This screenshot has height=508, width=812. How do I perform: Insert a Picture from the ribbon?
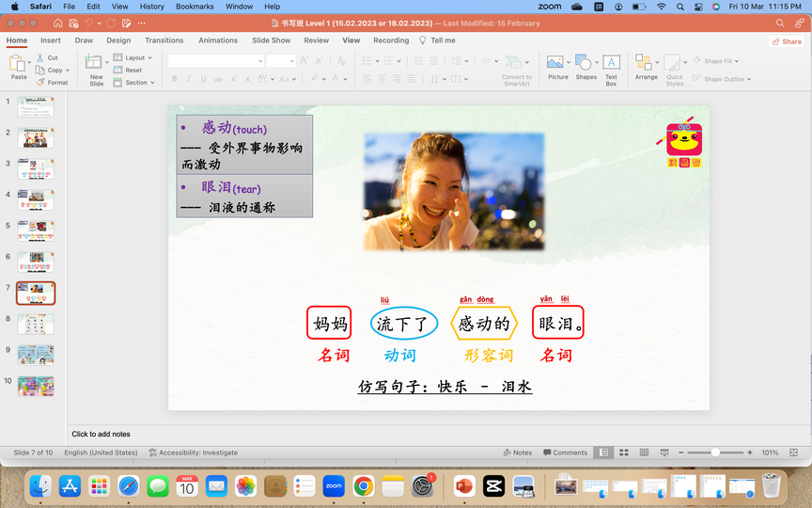coord(557,63)
